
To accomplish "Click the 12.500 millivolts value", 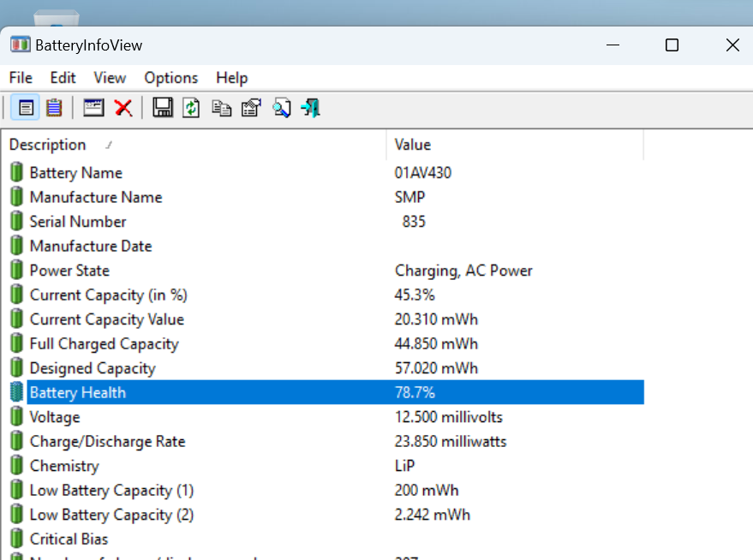I will tap(449, 416).
